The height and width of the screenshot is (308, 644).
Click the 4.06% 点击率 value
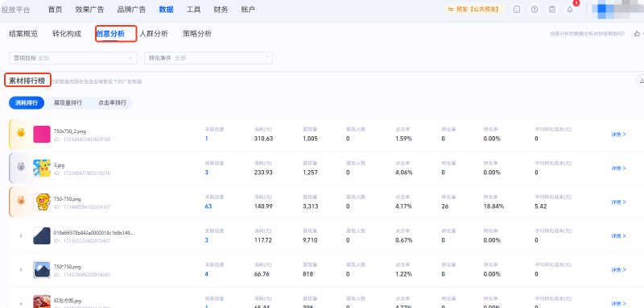404,173
